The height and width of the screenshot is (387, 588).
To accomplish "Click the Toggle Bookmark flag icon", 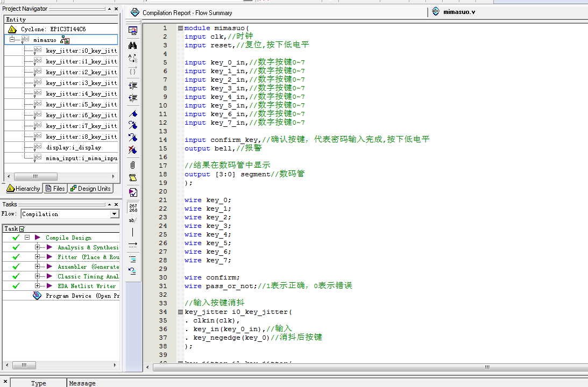I will [x=133, y=113].
